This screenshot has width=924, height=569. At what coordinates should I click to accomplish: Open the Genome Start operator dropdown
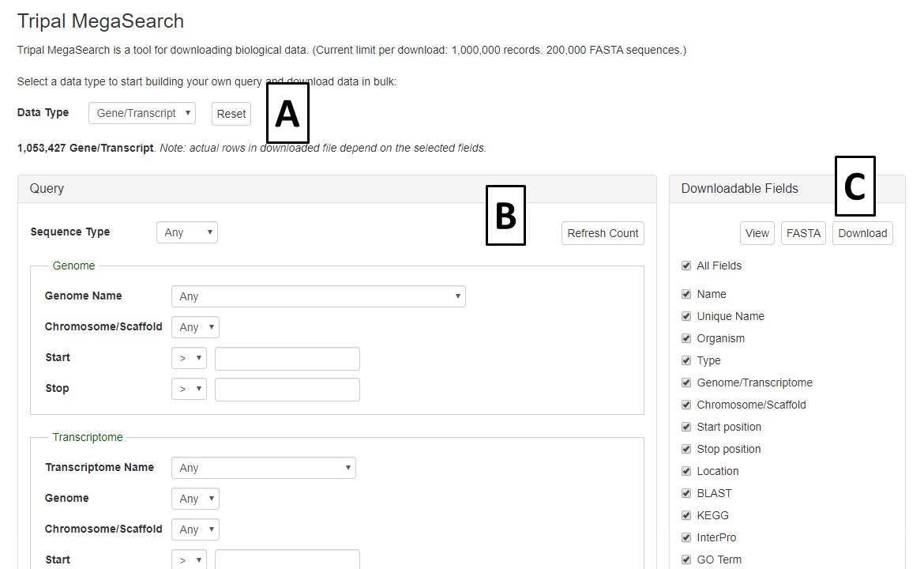click(x=190, y=358)
